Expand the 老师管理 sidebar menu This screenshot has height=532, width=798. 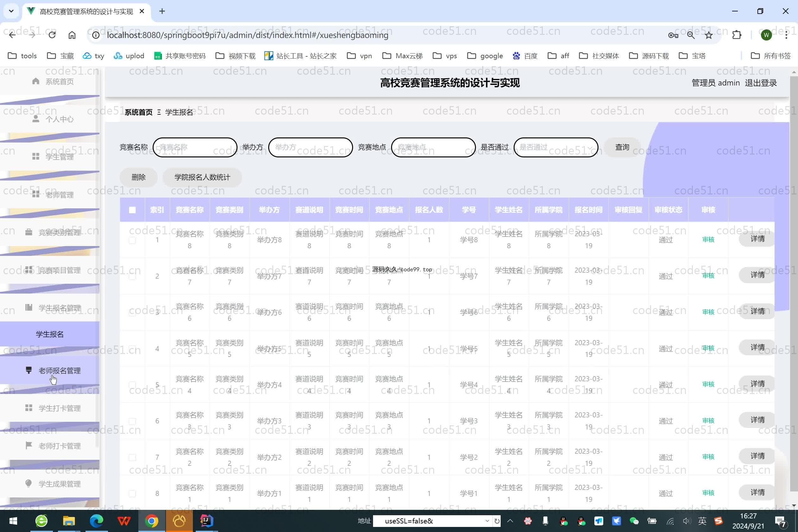(x=50, y=195)
